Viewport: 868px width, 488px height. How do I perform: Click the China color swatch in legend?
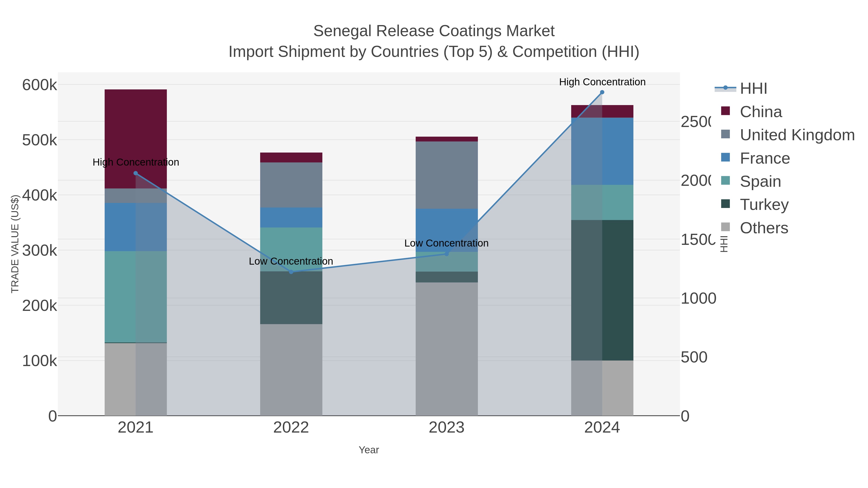point(726,111)
